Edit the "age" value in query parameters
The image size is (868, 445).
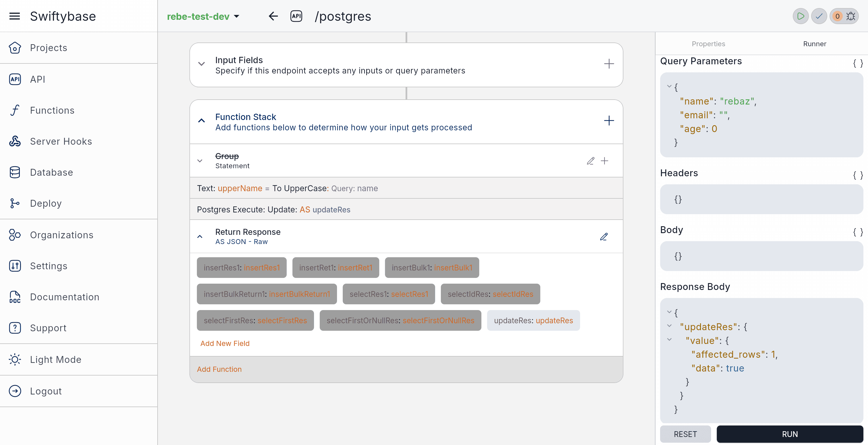point(714,129)
